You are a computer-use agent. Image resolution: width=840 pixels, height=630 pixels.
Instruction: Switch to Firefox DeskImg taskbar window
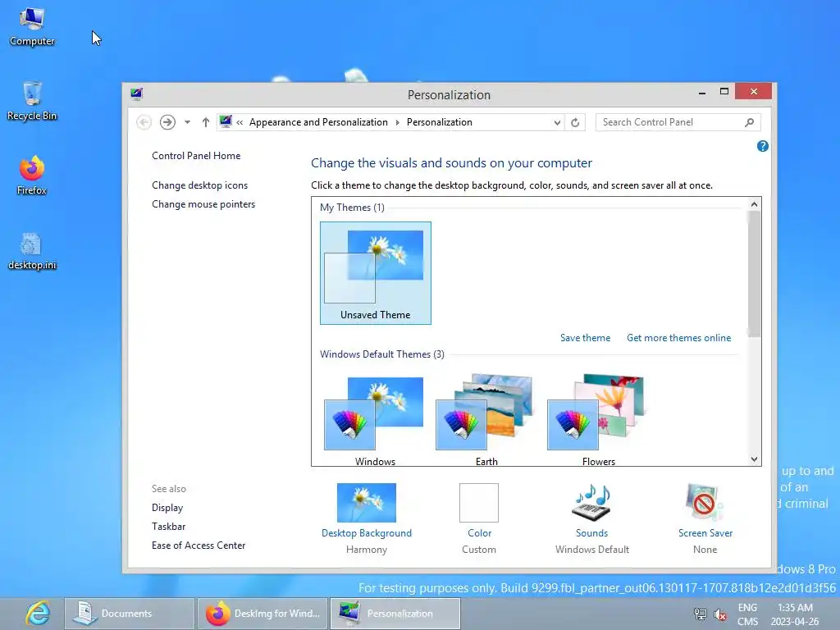(262, 614)
